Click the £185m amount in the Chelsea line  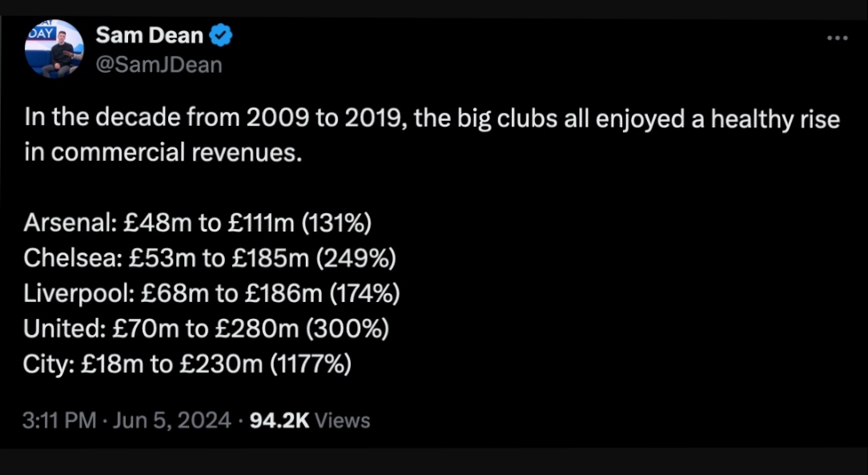(270, 259)
